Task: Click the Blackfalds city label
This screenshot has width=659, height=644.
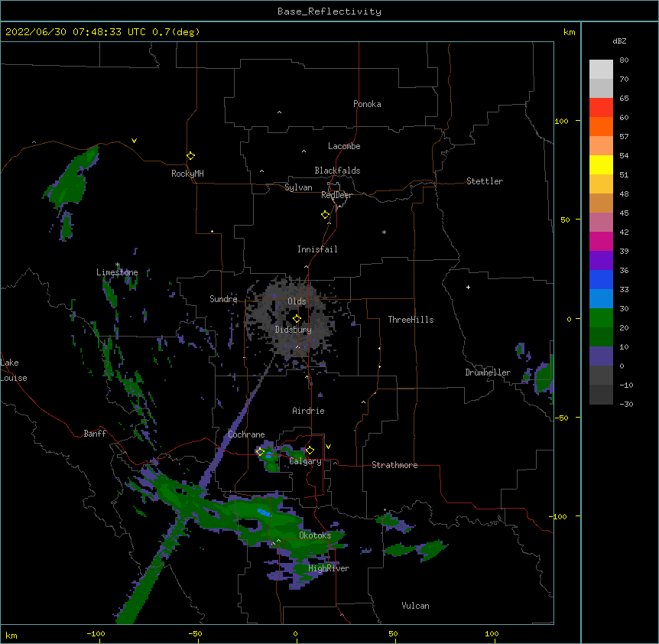Action: pos(337,171)
